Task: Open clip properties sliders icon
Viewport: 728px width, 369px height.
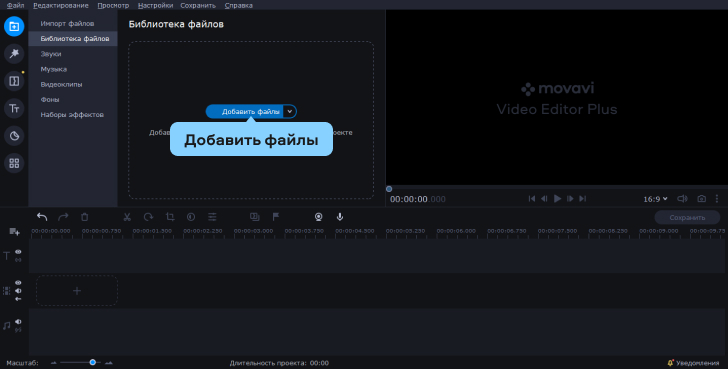Action: tap(212, 217)
